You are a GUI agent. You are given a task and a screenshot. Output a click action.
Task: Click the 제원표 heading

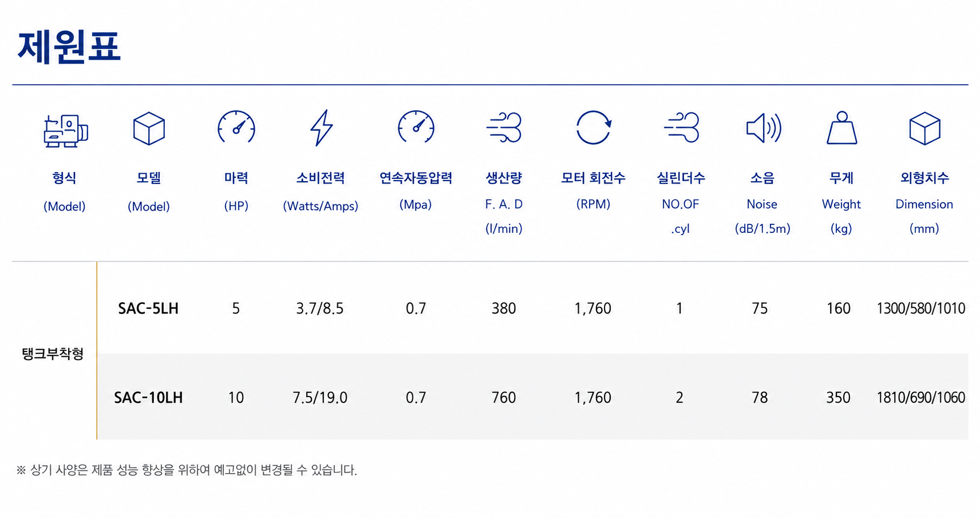[x=69, y=47]
